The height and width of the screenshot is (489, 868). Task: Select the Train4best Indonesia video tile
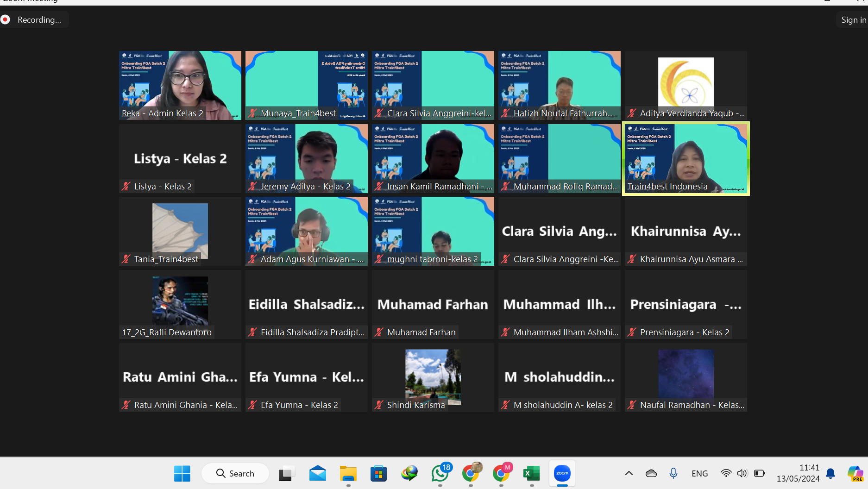coord(686,157)
